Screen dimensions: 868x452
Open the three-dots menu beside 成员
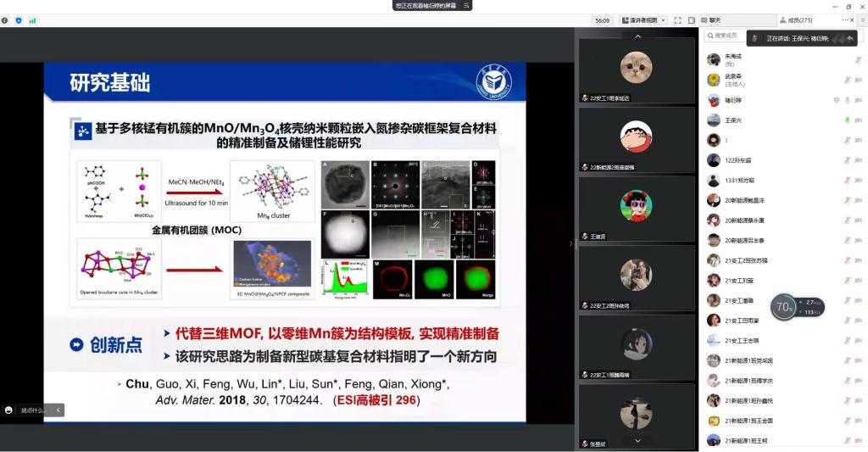click(845, 20)
